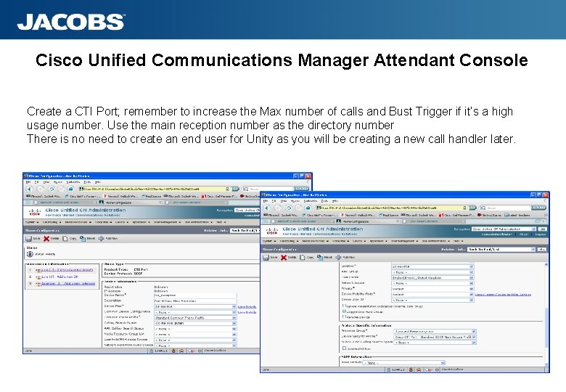The height and width of the screenshot is (392, 566).
Task: Click the Home icon in the back browser window
Action: 71,189
